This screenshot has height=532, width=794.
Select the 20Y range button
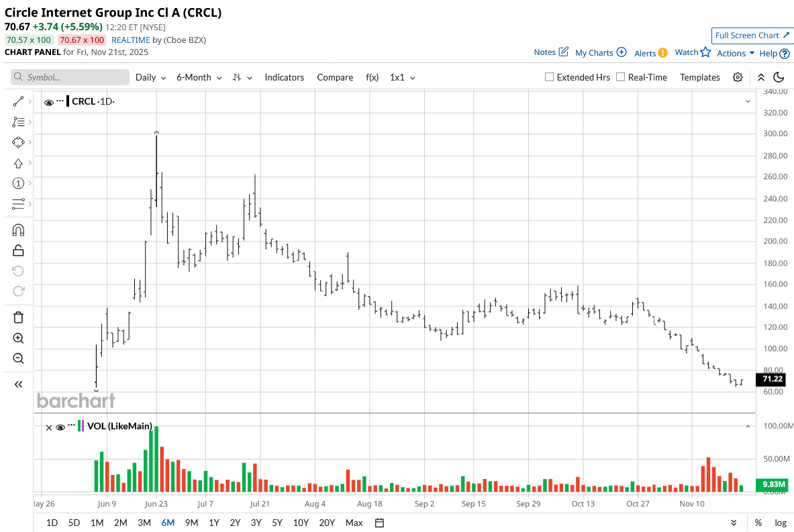pos(327,523)
